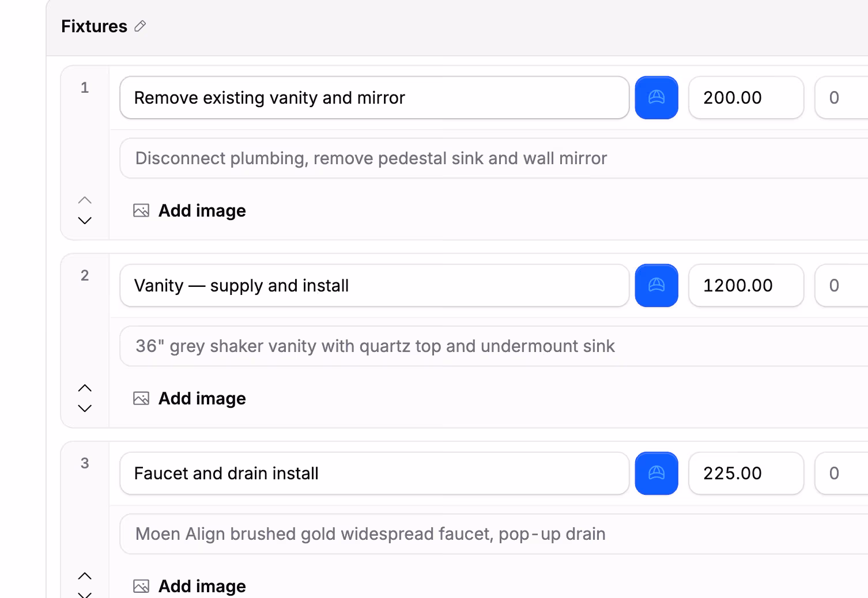
Task: Click the image icon below the Moen faucet description
Action: (x=140, y=585)
